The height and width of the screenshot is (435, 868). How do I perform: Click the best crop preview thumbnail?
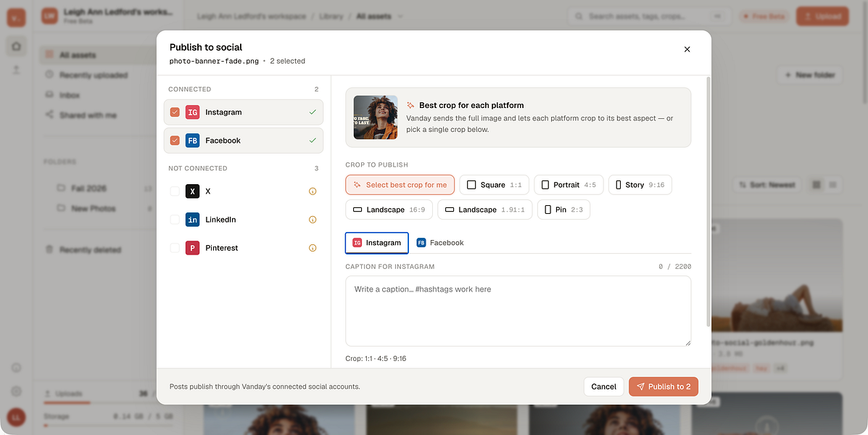376,117
